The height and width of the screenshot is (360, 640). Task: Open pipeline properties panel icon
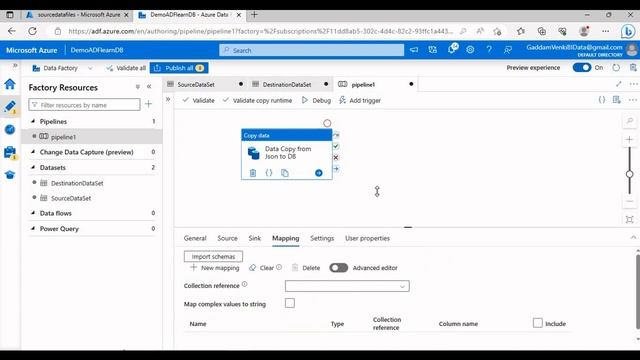(x=617, y=100)
